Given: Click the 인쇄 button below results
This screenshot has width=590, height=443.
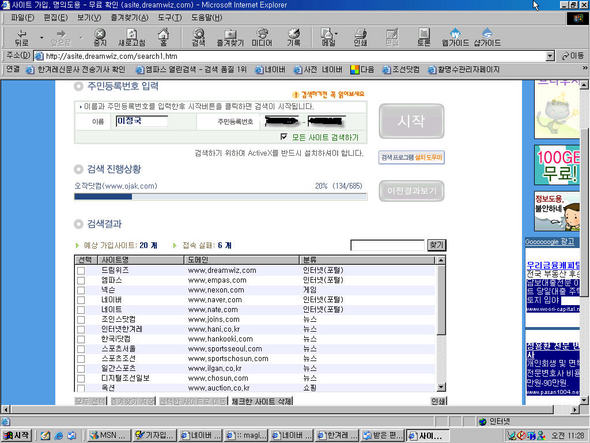Looking at the screenshot, I should (438, 401).
